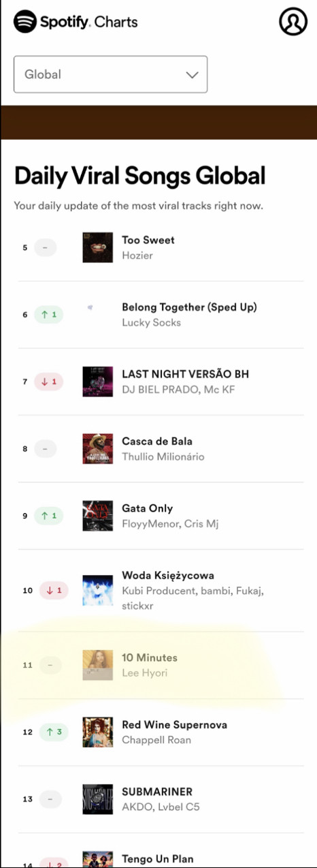
Task: Click Thullio Milionário artist name
Action: pos(163,456)
